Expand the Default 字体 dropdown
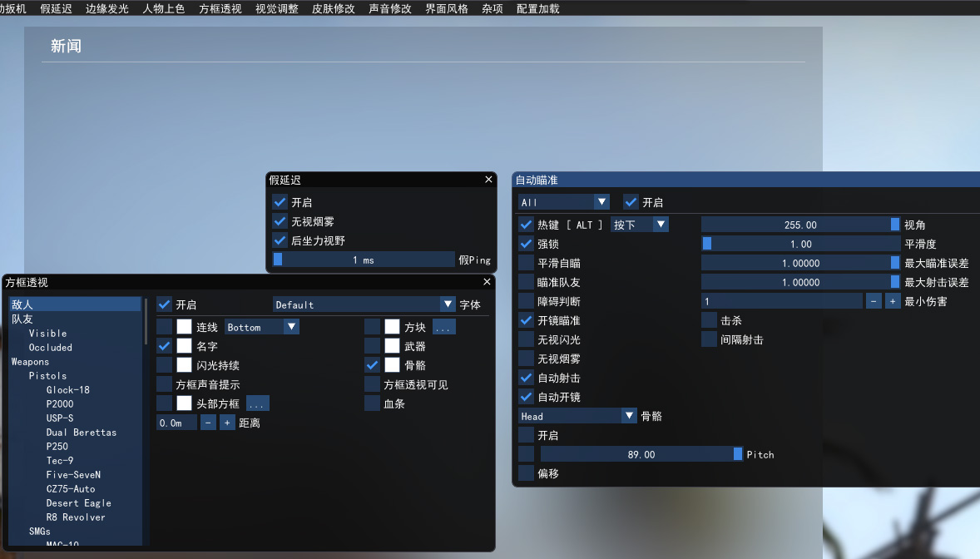The image size is (980, 559). click(x=364, y=304)
